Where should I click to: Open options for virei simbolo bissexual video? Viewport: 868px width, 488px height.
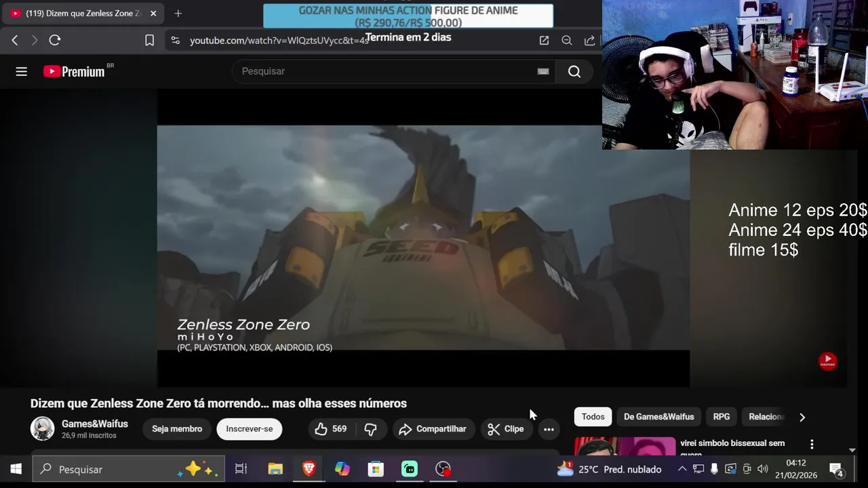tap(812, 445)
